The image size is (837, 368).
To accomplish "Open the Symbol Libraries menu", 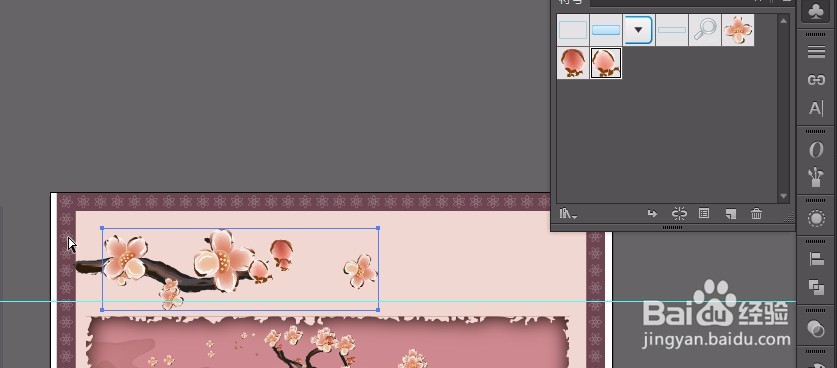I will (x=568, y=214).
